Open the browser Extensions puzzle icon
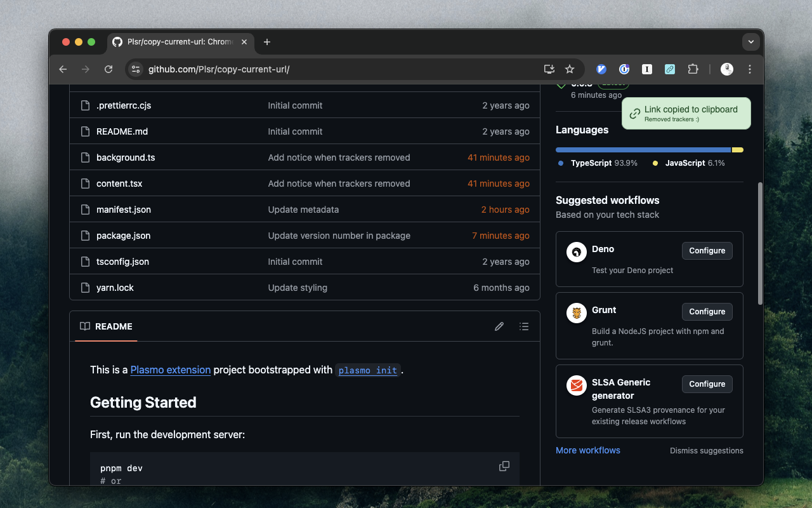Image resolution: width=812 pixels, height=508 pixels. pos(693,69)
